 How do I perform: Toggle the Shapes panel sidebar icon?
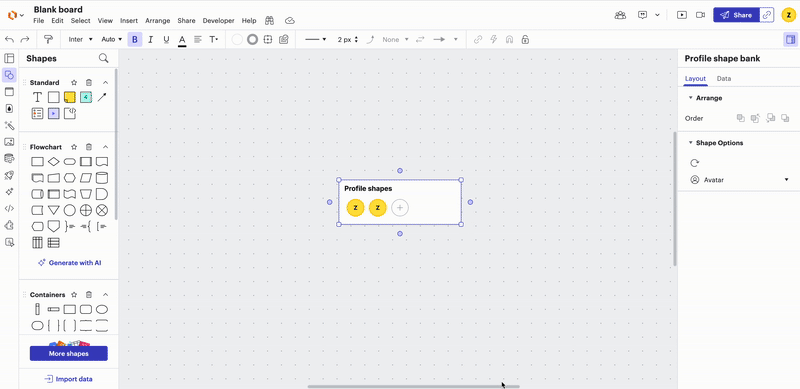pos(9,75)
